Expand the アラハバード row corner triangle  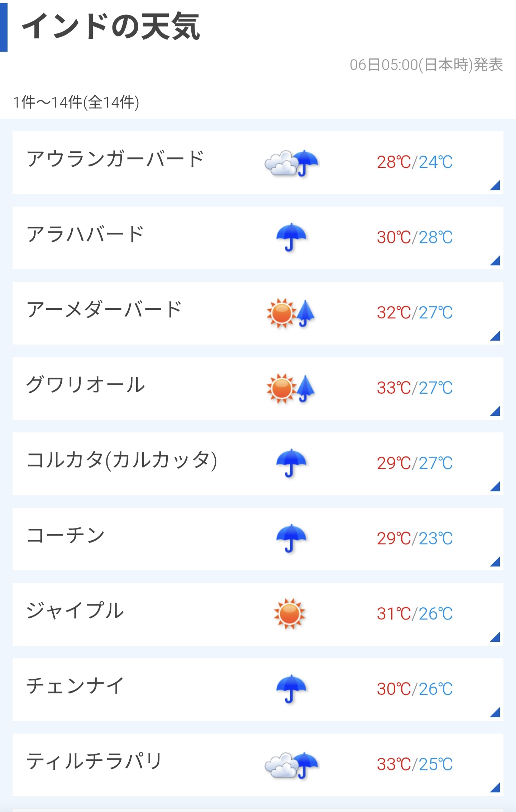tap(495, 261)
